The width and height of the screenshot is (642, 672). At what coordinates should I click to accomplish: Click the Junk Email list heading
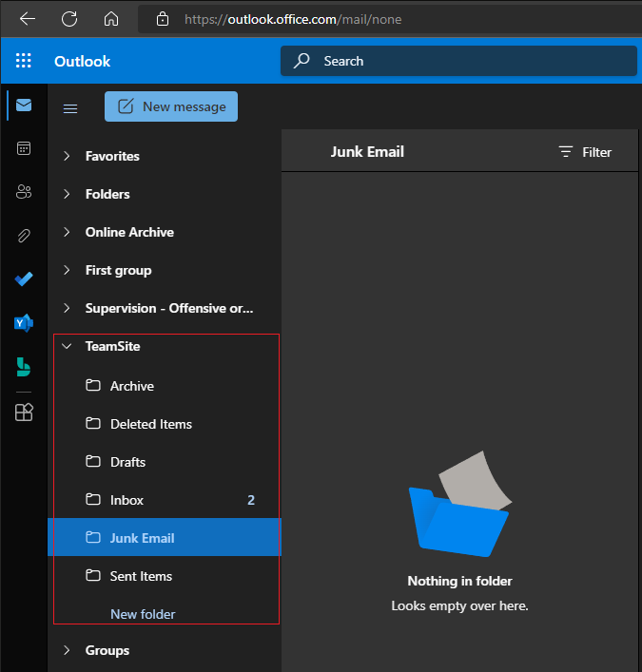(367, 152)
